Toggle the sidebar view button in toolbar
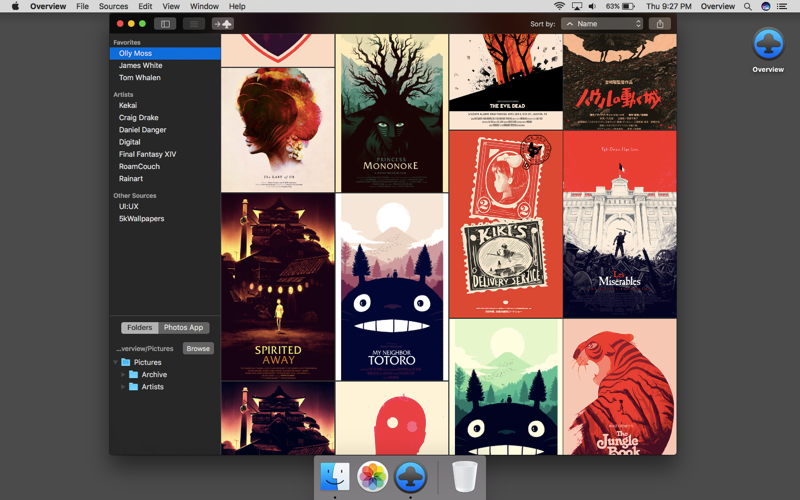This screenshot has width=800, height=500. tap(165, 24)
